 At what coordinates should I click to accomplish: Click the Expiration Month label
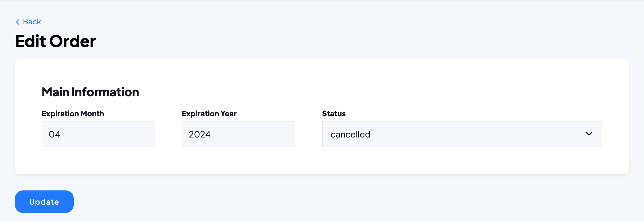coord(73,114)
